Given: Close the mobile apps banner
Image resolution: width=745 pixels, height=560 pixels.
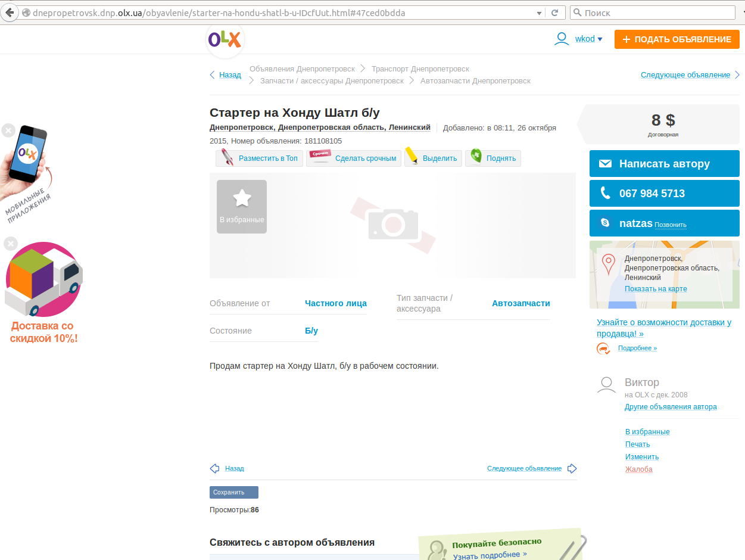Looking at the screenshot, I should (x=8, y=130).
